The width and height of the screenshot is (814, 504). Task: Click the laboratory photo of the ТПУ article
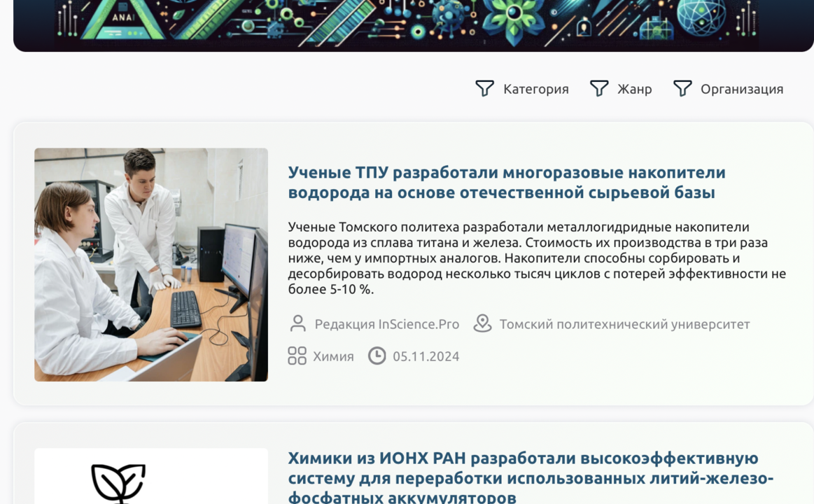coord(150,263)
